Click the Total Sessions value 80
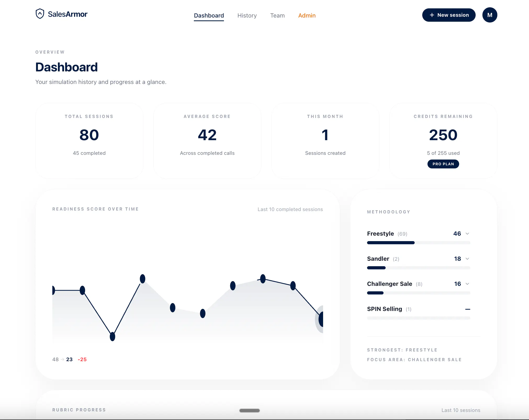Screen dimensions: 529x420 (x=89, y=135)
